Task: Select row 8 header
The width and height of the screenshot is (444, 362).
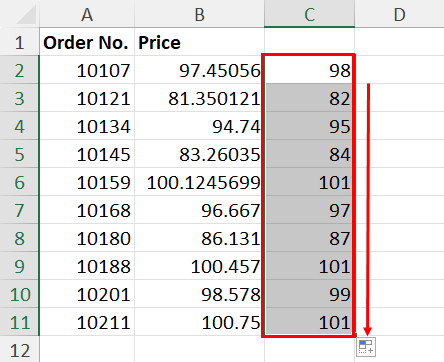Action: tap(19, 238)
